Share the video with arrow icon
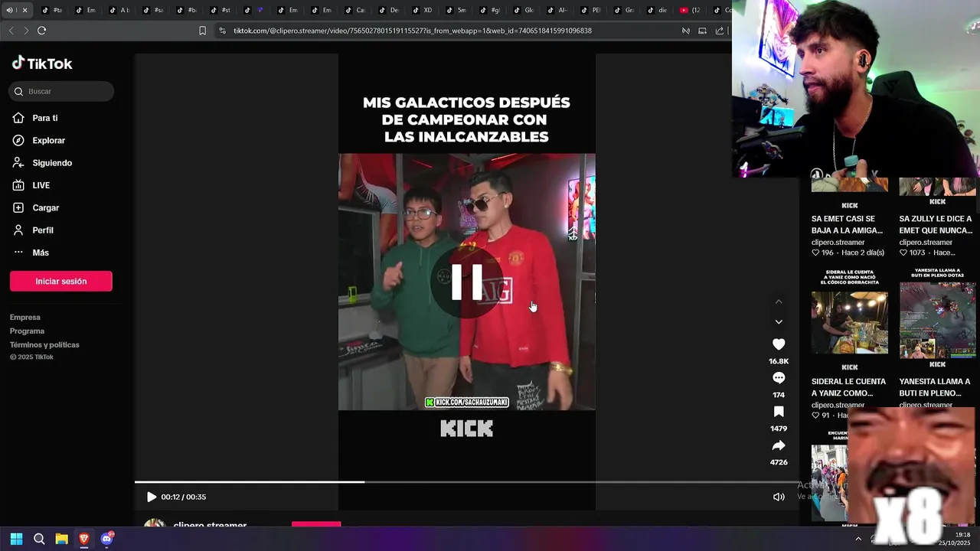The width and height of the screenshot is (980, 551). tap(779, 445)
